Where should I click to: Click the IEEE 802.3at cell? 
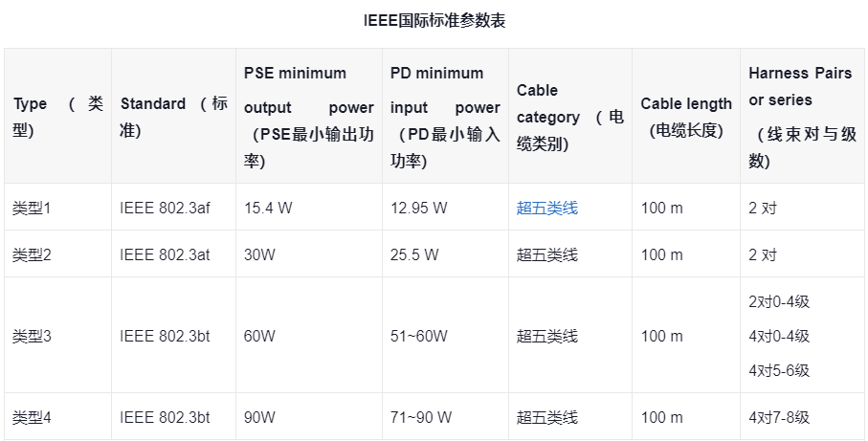point(165,254)
